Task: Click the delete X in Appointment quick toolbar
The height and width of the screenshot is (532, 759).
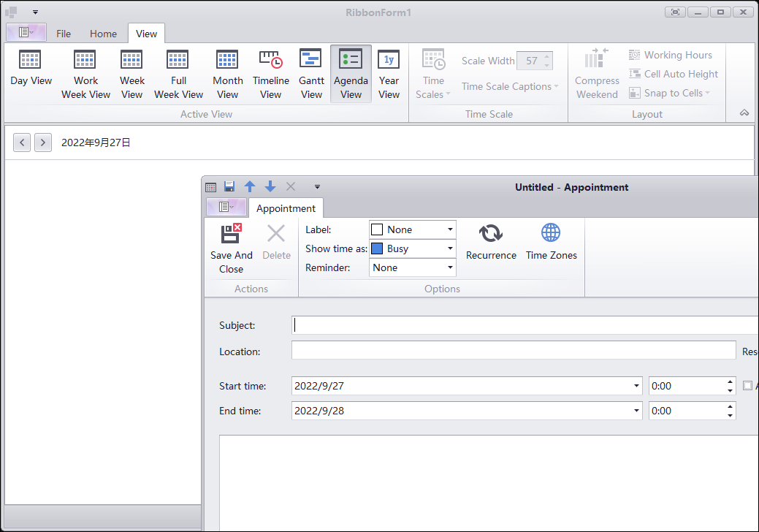Action: click(x=291, y=186)
